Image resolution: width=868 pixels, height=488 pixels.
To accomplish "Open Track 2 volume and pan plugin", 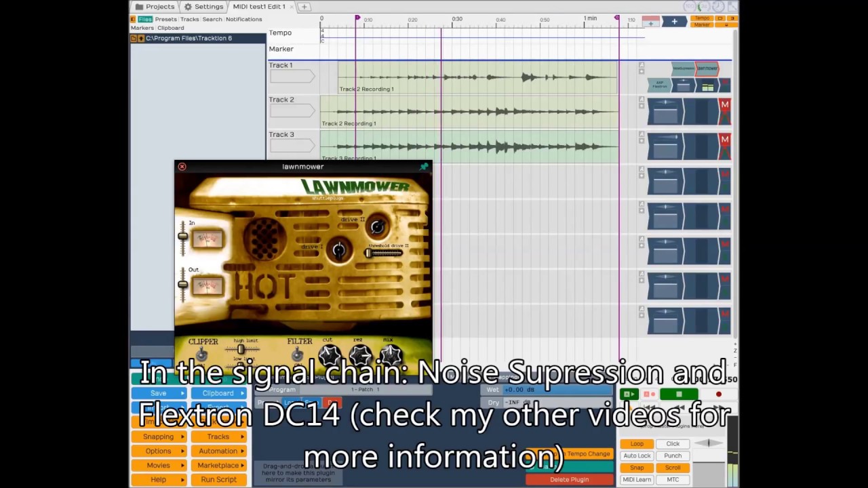I will [x=665, y=112].
